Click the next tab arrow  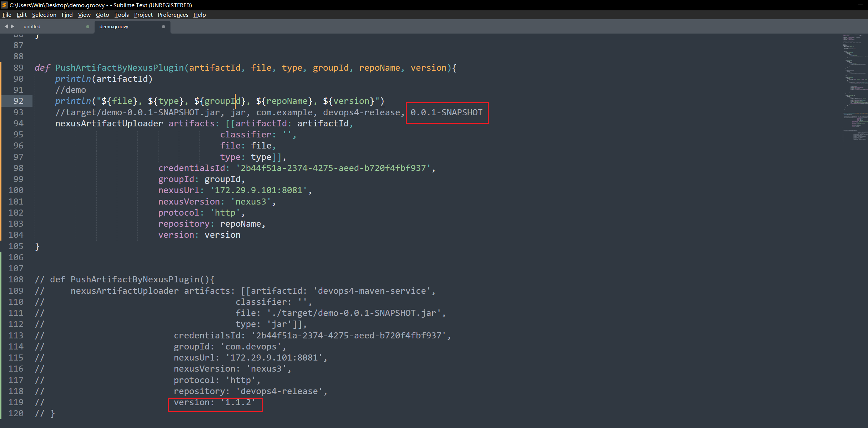point(12,26)
